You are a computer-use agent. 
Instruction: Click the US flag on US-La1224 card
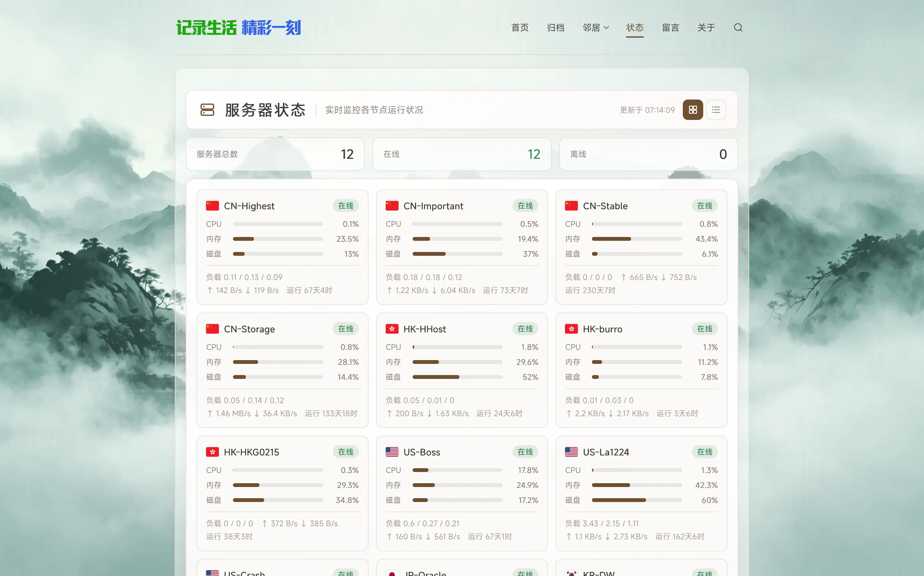coord(571,452)
